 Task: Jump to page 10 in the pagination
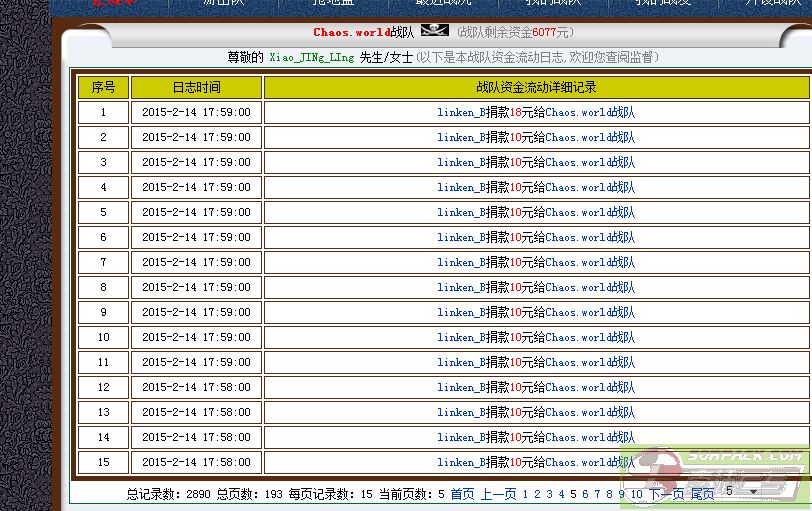[636, 494]
